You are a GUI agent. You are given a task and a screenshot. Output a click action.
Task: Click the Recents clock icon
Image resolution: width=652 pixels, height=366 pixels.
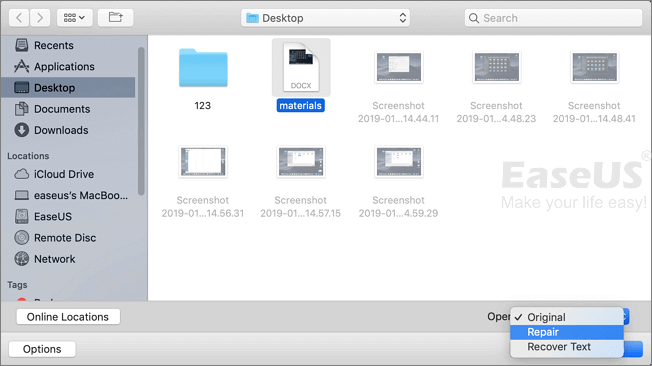pos(22,45)
